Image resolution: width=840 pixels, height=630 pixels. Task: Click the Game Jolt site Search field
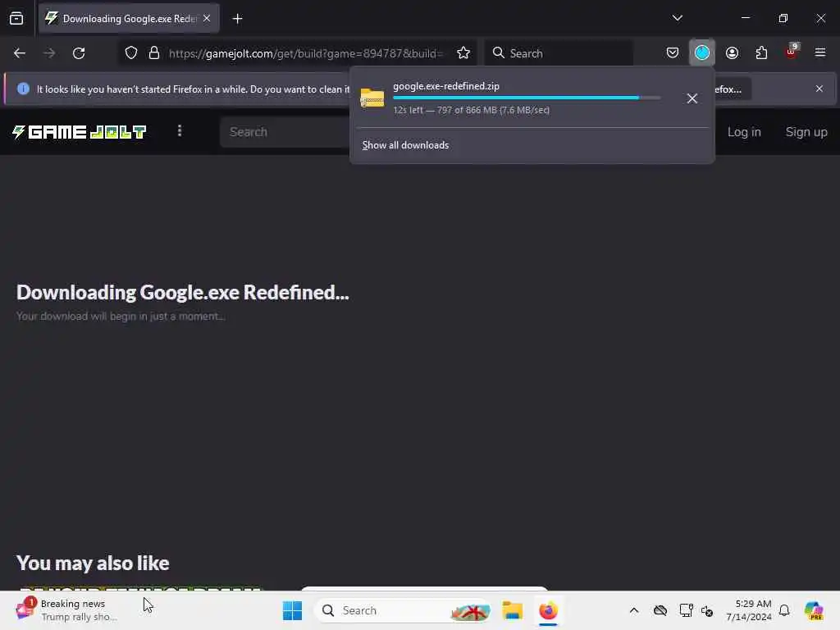click(285, 132)
